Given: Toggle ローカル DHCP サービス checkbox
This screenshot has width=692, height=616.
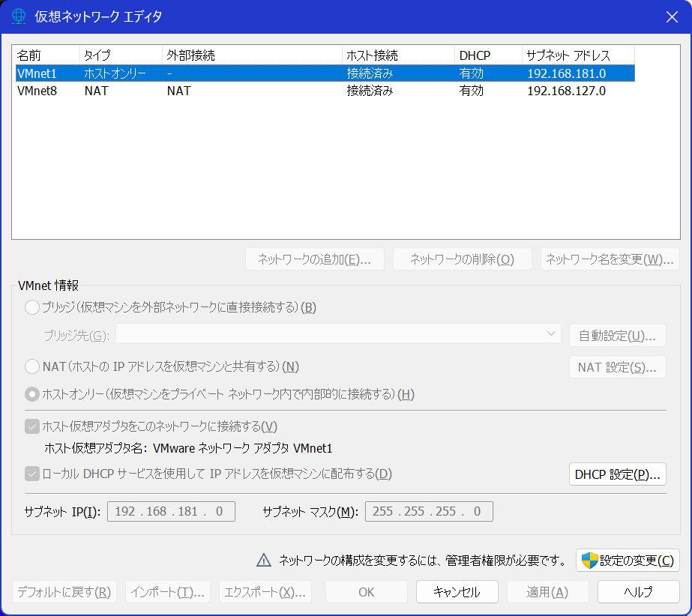Looking at the screenshot, I should (32, 474).
